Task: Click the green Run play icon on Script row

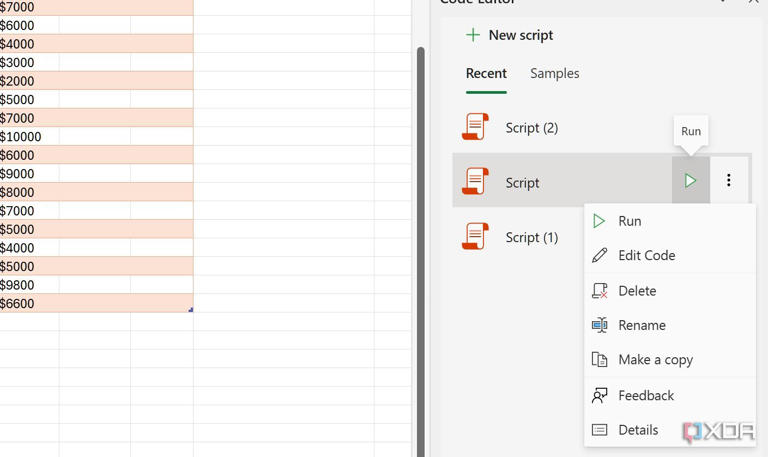Action: coord(691,181)
